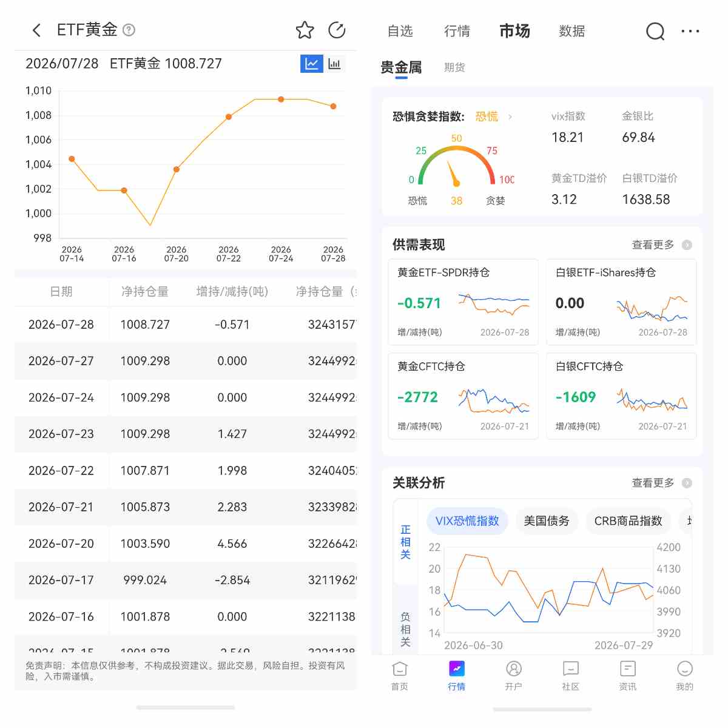Add ETF黄金 to favorites with star

[305, 30]
